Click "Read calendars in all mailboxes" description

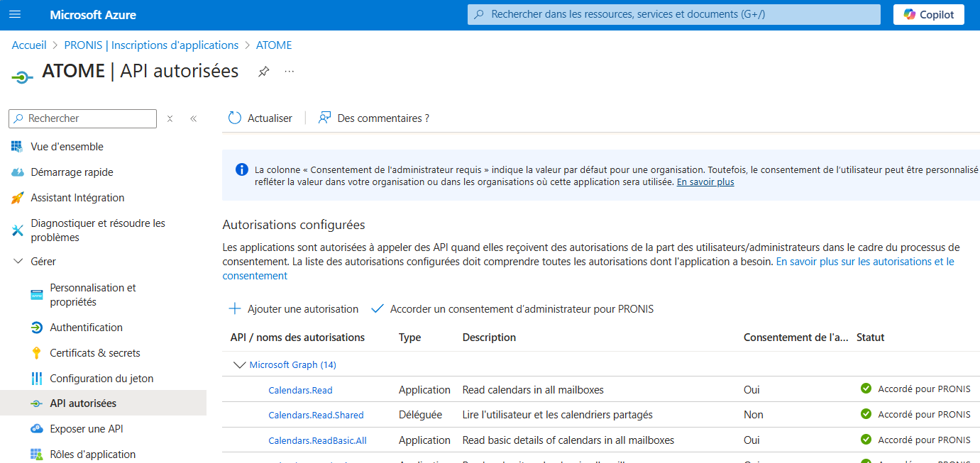(x=533, y=390)
